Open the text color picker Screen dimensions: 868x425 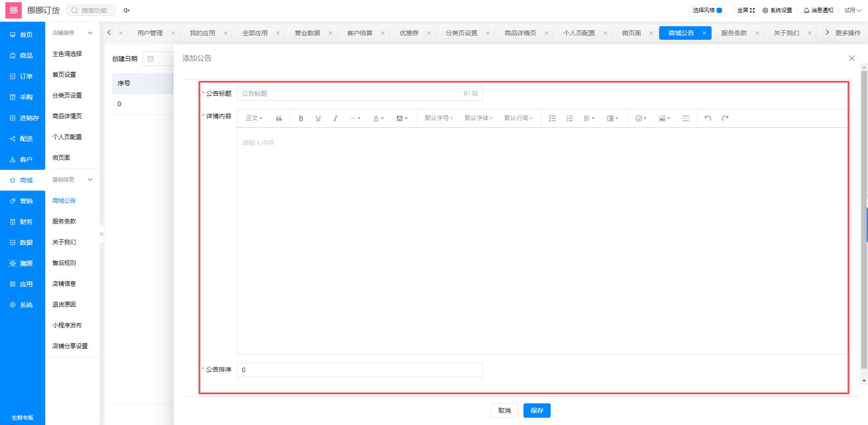(378, 118)
